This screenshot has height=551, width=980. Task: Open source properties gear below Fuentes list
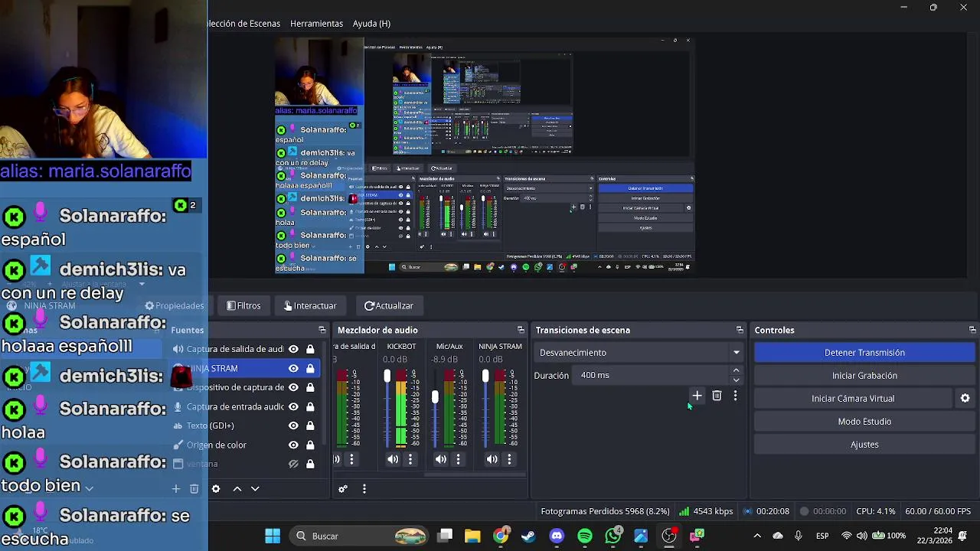pos(216,489)
